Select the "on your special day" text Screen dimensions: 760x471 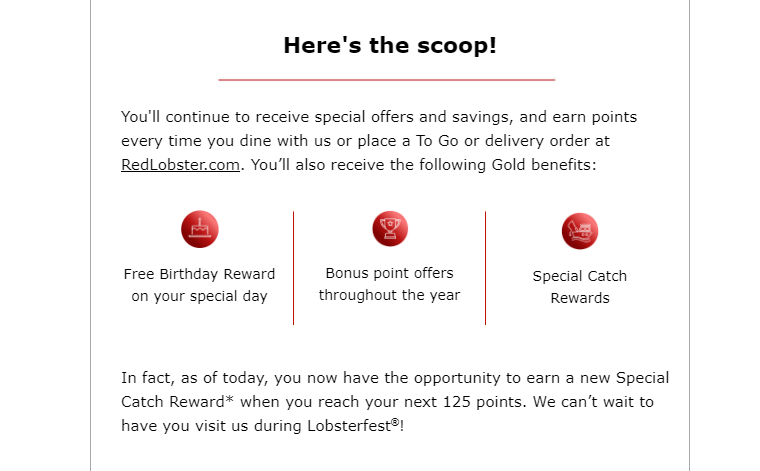(199, 296)
